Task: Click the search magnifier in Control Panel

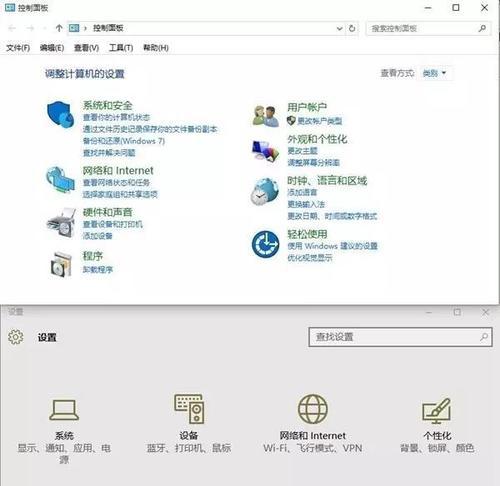Action: click(x=482, y=28)
